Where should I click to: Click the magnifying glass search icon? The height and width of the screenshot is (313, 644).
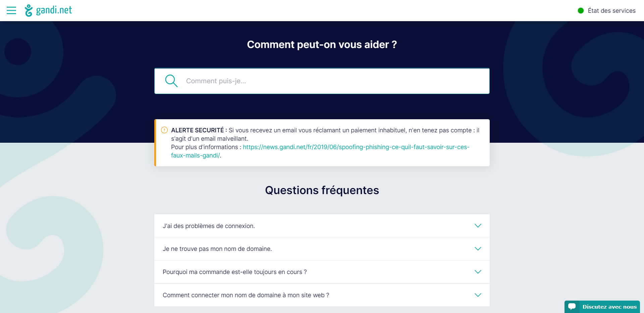pyautogui.click(x=171, y=81)
